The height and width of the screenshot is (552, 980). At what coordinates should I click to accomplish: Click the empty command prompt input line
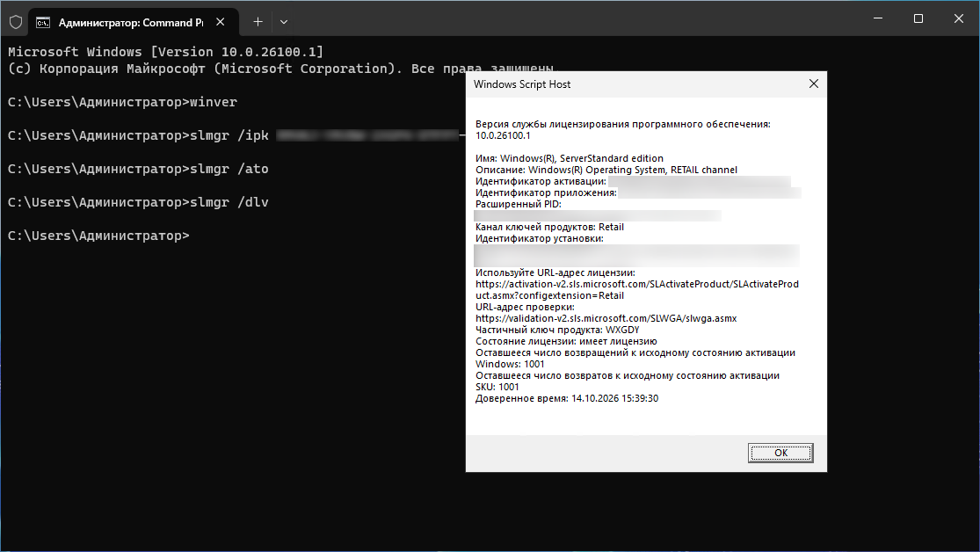point(98,236)
